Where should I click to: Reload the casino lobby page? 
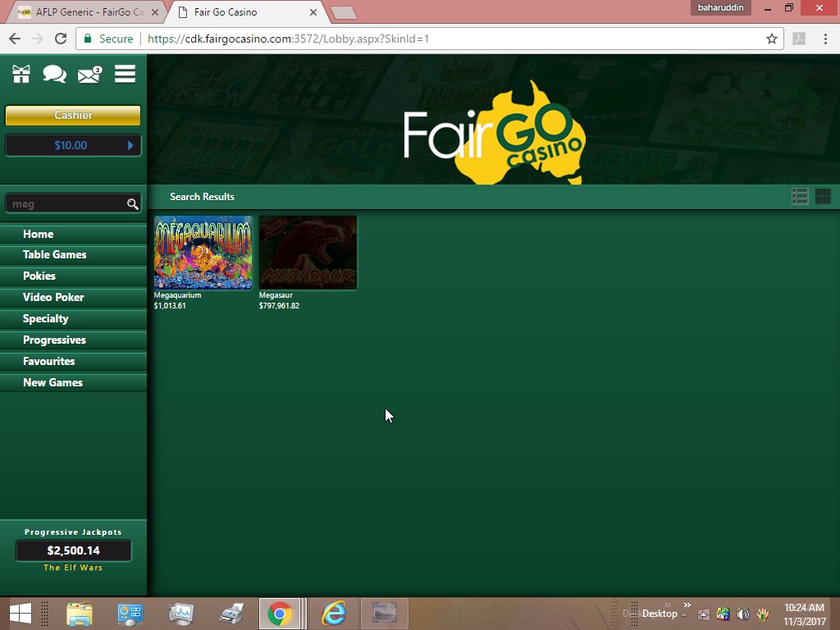[x=60, y=39]
